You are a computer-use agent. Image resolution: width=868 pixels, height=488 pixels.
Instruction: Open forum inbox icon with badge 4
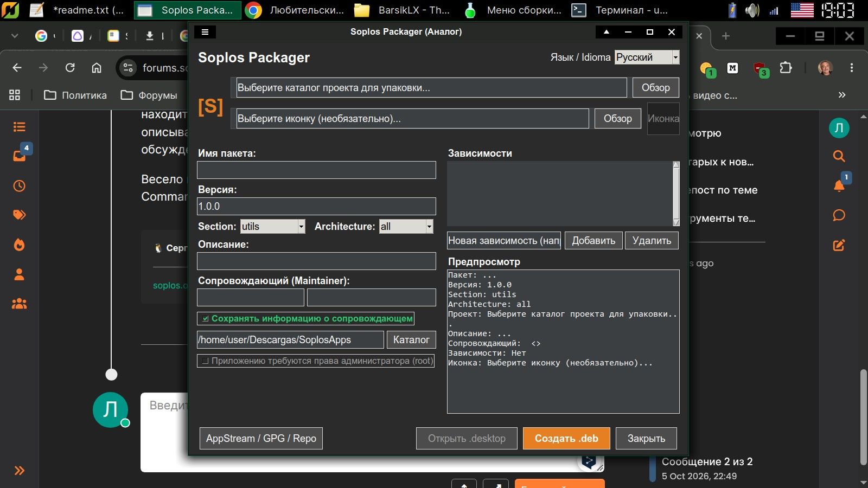20,156
